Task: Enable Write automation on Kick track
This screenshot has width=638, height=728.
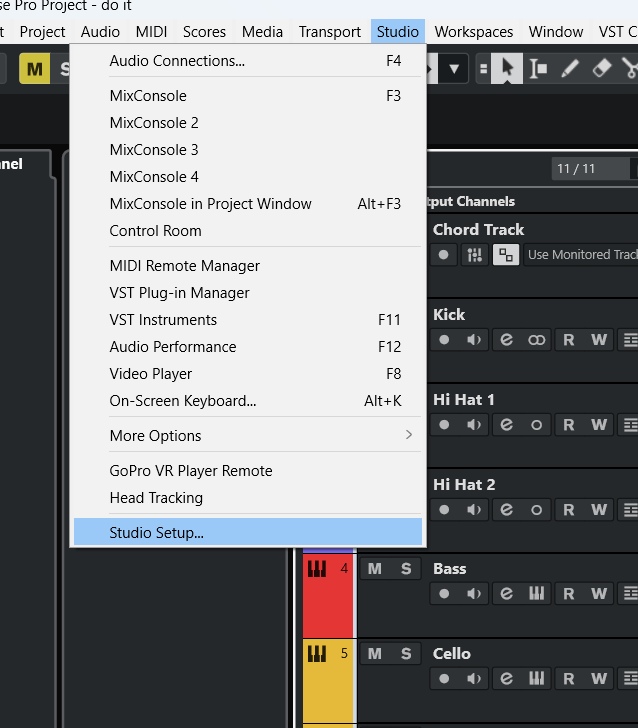Action: [599, 340]
